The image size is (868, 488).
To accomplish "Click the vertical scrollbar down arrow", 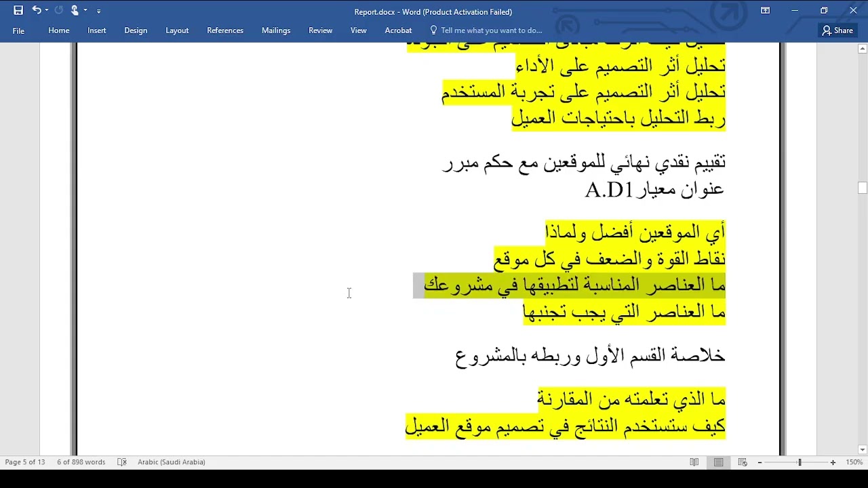I will coord(863,449).
